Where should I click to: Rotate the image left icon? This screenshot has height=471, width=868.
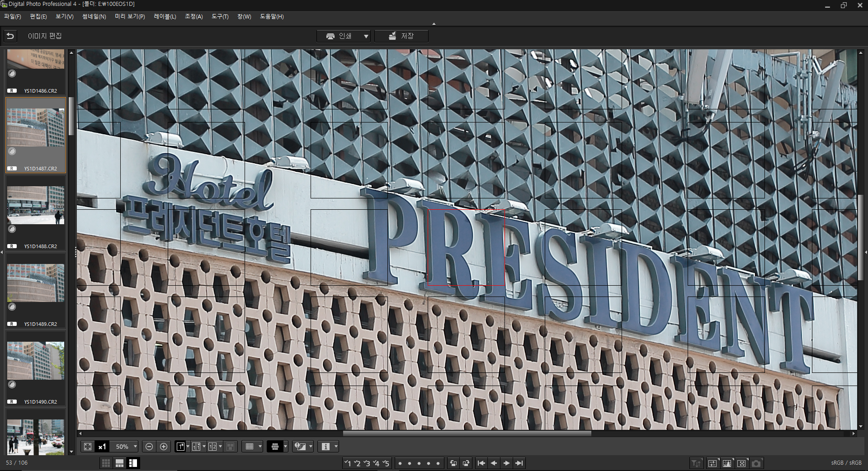453,463
